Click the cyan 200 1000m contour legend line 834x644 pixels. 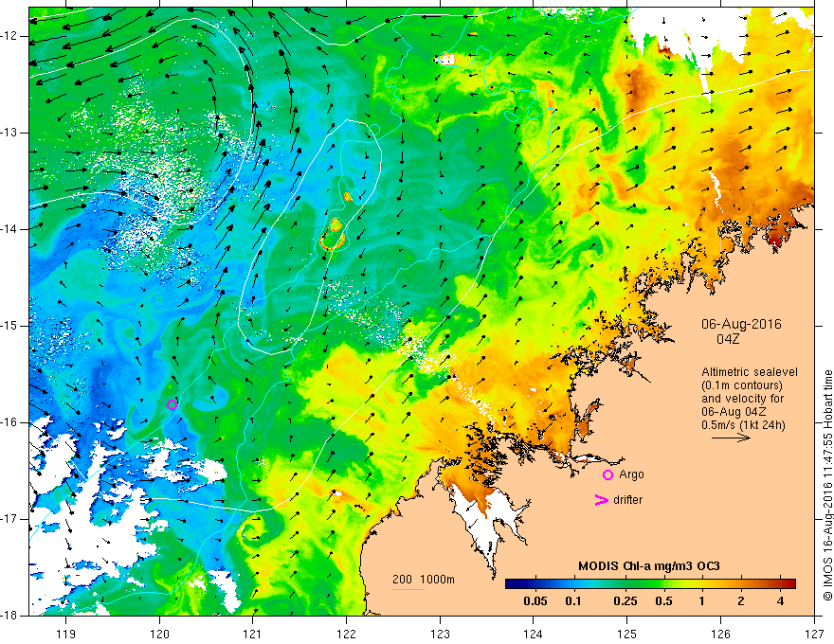408,589
